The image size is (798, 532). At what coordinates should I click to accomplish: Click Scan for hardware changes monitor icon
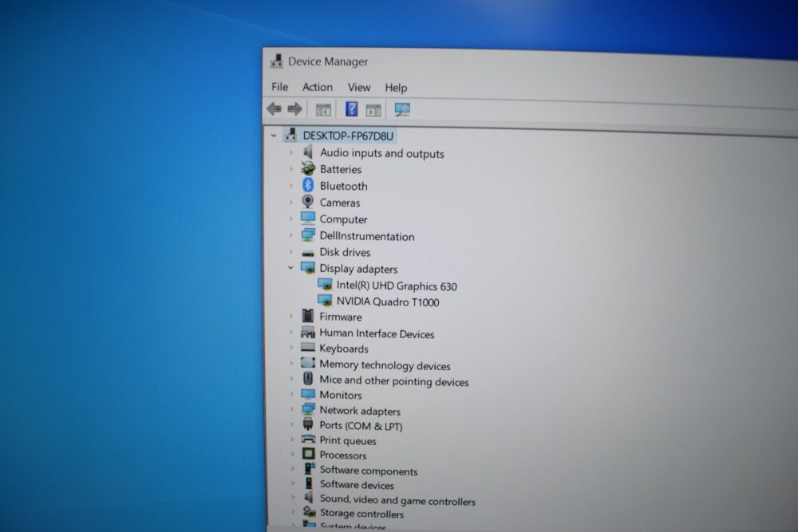click(x=402, y=109)
